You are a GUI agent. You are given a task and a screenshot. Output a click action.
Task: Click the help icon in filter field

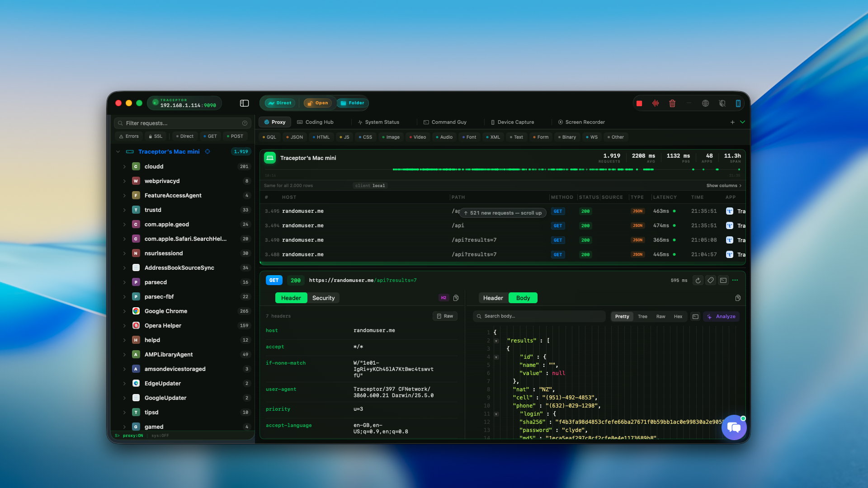click(x=245, y=123)
